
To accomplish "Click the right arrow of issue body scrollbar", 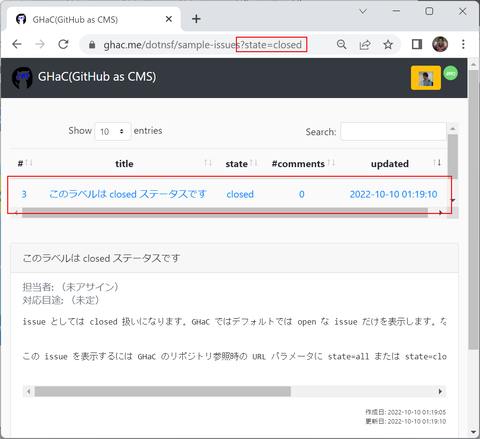I will click(440, 391).
